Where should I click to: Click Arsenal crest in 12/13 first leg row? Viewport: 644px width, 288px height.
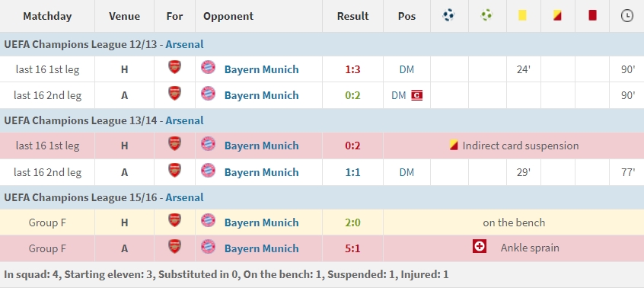pos(174,67)
